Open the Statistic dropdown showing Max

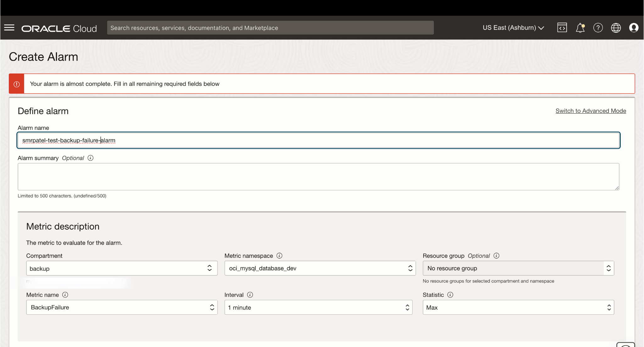(518, 307)
